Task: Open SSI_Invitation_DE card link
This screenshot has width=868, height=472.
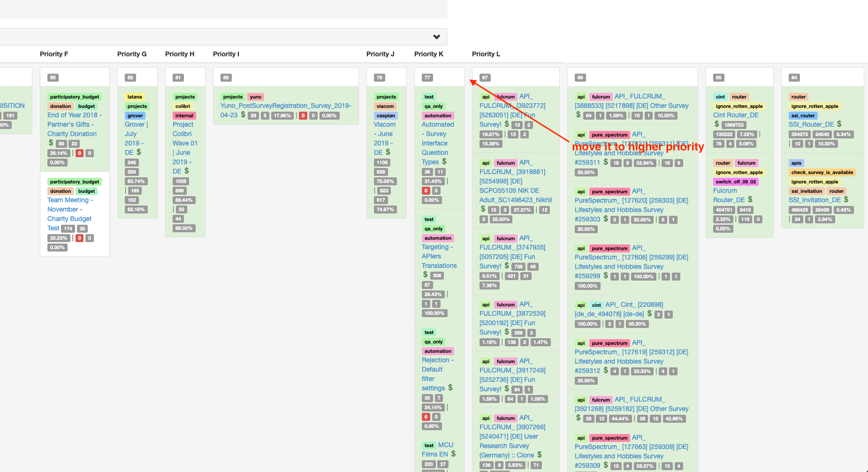Action: pyautogui.click(x=815, y=200)
